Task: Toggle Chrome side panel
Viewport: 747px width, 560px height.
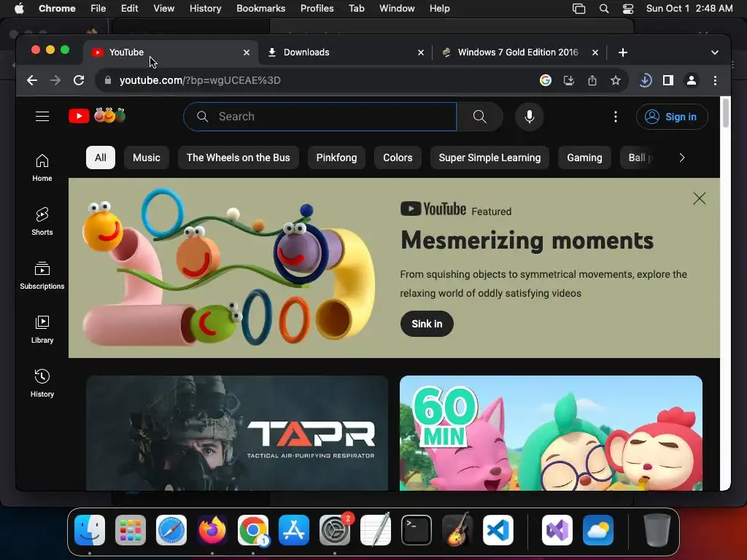Action: point(668,80)
